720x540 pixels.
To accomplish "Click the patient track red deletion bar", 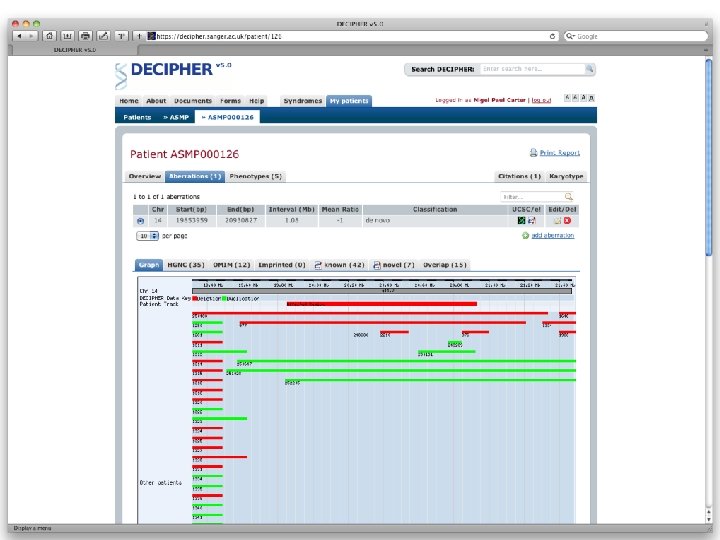I will pyautogui.click(x=382, y=304).
